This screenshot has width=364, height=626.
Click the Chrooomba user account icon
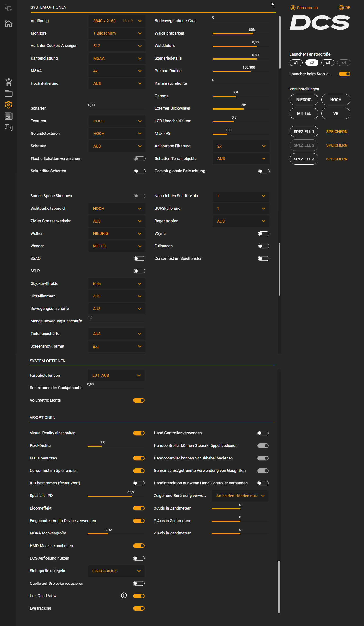point(292,7)
